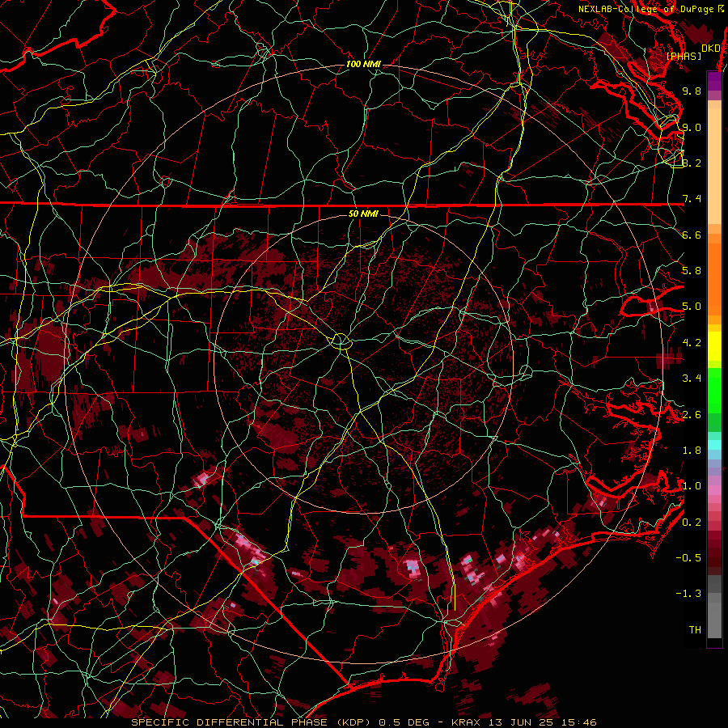This screenshot has height=728, width=728.
Task: Click the 2.6 scale value
Action: [x=692, y=415]
